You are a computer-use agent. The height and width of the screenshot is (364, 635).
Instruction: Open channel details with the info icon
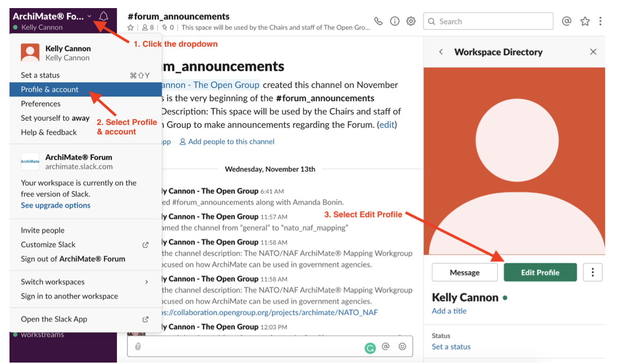(394, 21)
